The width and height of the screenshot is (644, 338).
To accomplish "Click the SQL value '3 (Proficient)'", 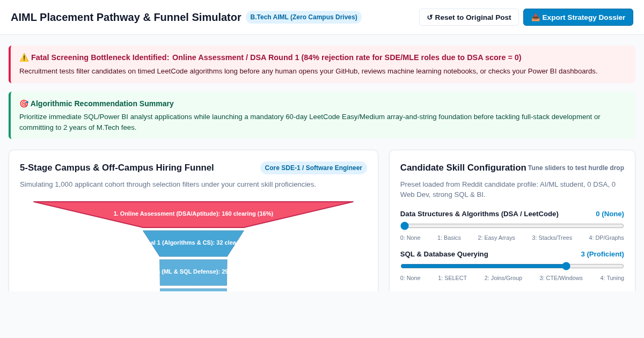I will 602,254.
